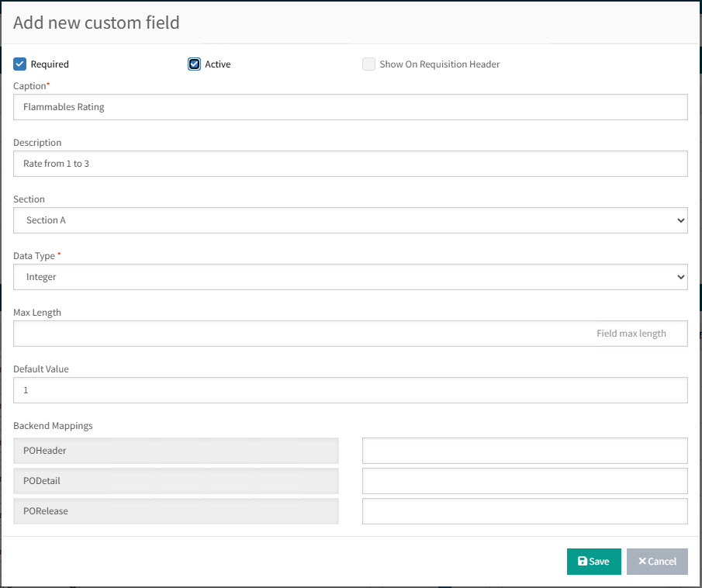
Task: Click the Add new custom field title bar
Action: (x=95, y=22)
